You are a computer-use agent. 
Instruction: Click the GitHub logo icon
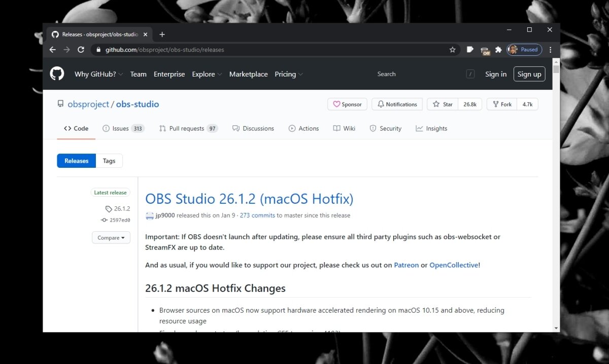coord(57,74)
